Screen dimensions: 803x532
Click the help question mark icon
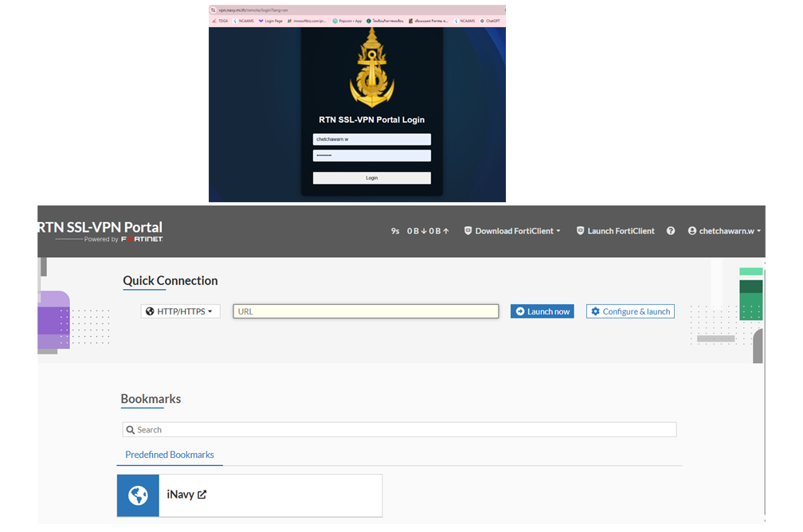click(x=671, y=231)
